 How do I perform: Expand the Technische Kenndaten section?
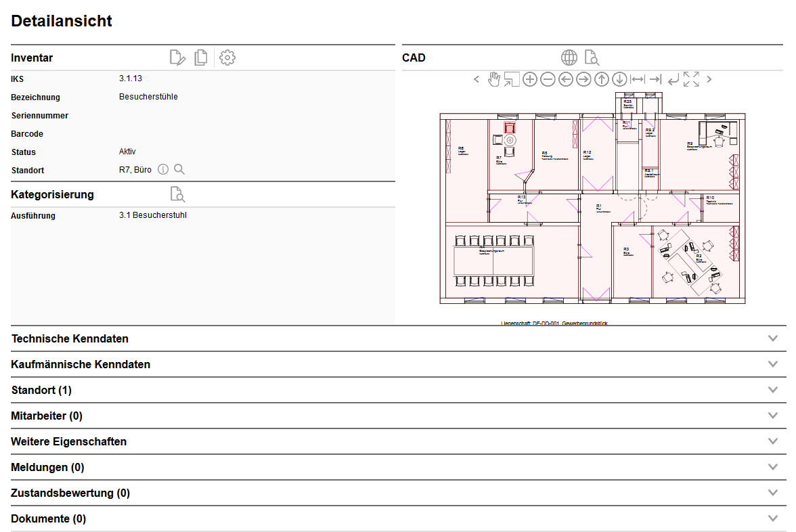772,338
